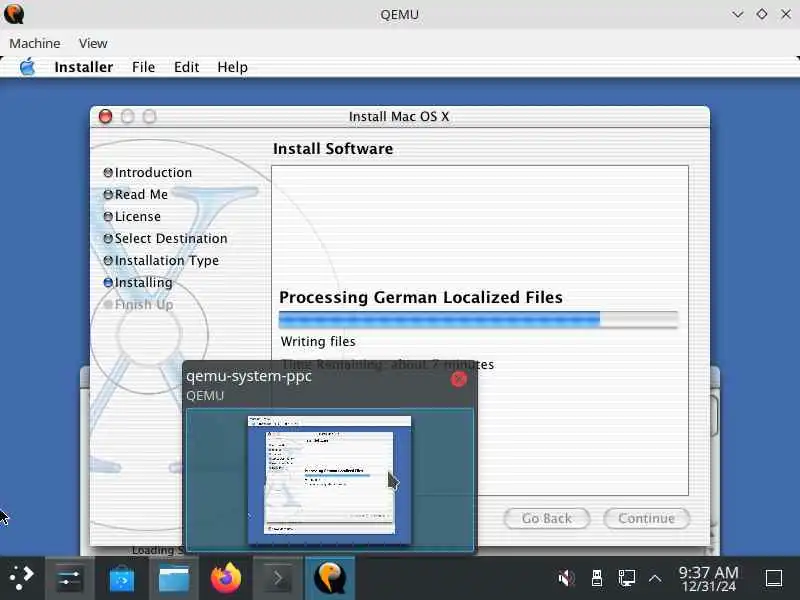Viewport: 800px width, 600px height.
Task: Open the QEMU Machine menu
Action: (35, 43)
